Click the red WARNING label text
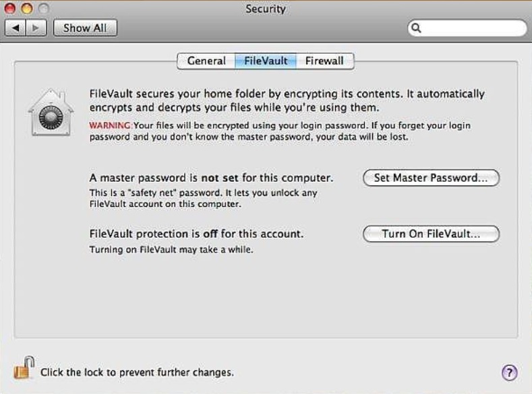The height and width of the screenshot is (394, 532). click(x=111, y=126)
